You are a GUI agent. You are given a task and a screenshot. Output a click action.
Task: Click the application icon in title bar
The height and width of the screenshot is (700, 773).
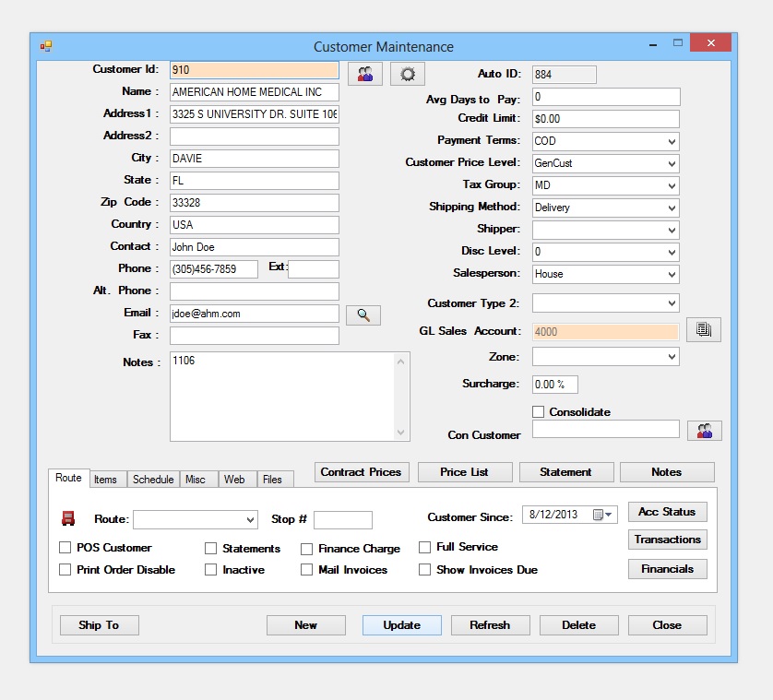[46, 46]
